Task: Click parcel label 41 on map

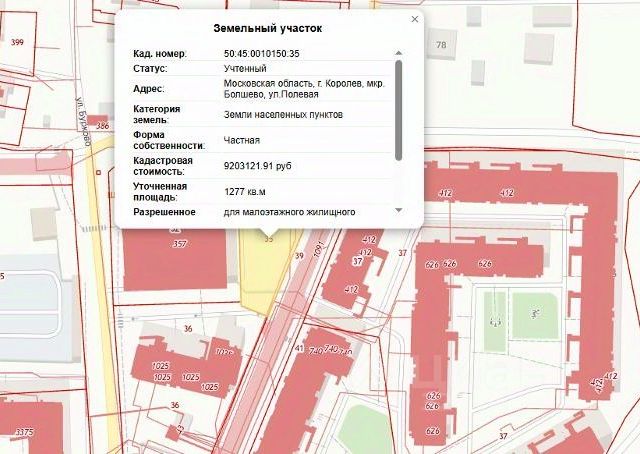Action: [x=299, y=348]
